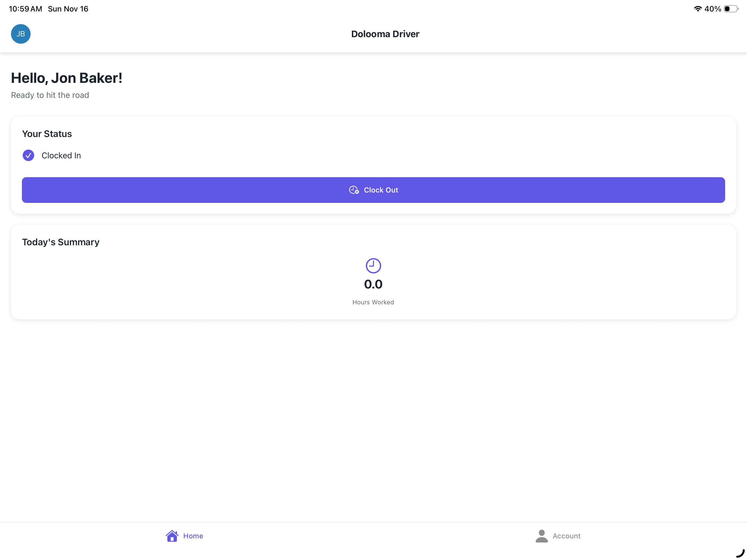Open the JB profile avatar

click(x=21, y=34)
